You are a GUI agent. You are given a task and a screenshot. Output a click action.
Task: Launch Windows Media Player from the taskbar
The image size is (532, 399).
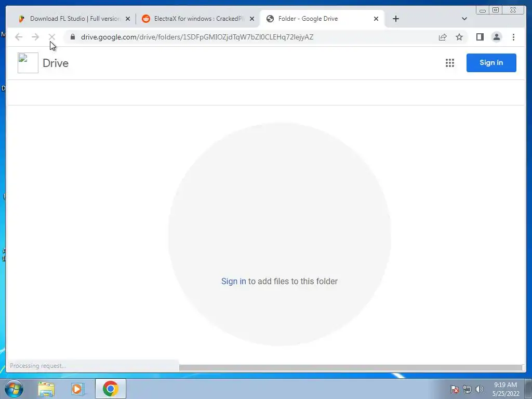tap(77, 389)
